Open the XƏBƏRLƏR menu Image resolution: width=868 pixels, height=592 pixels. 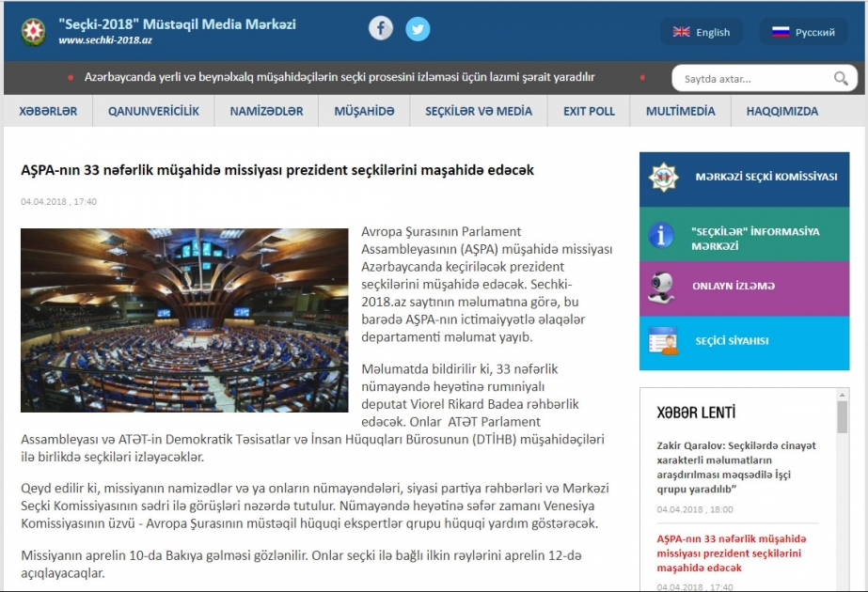click(x=48, y=111)
